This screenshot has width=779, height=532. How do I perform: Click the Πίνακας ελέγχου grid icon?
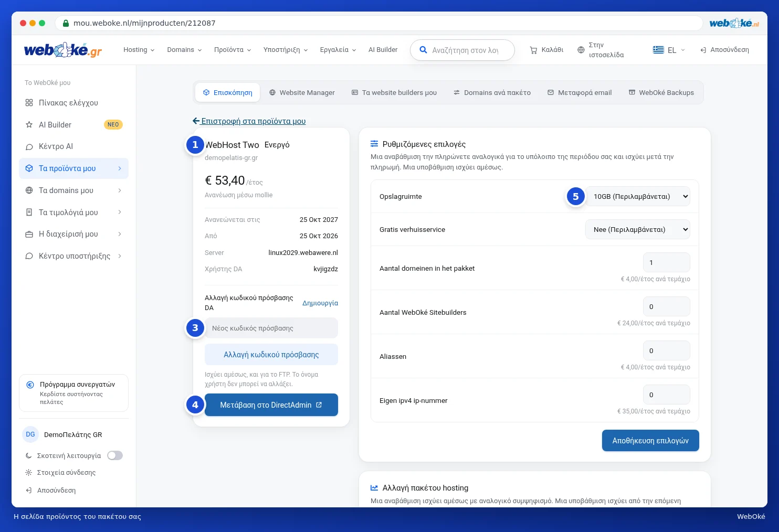[29, 103]
